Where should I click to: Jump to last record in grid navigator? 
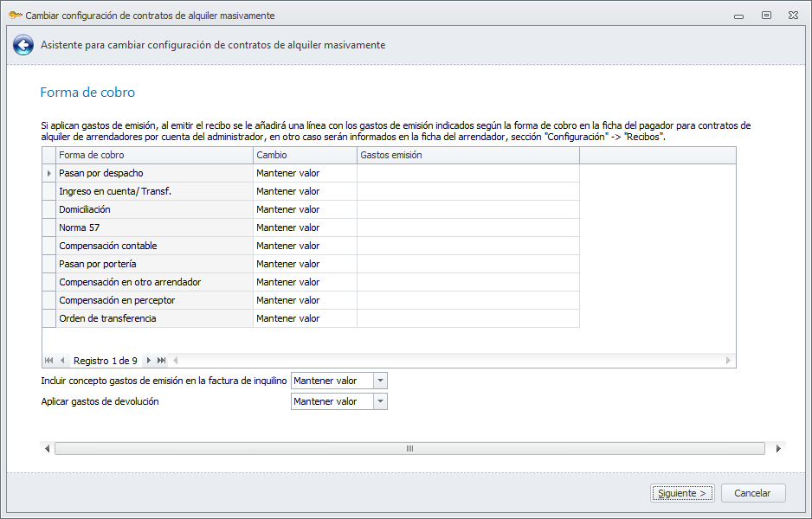pyautogui.click(x=162, y=361)
